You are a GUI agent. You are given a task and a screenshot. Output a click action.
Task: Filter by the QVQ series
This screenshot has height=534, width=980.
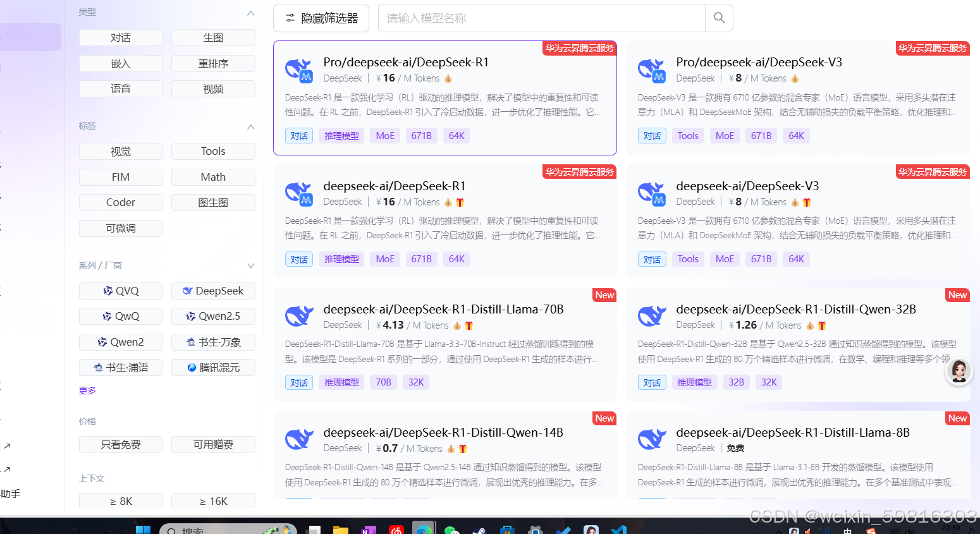pyautogui.click(x=121, y=291)
